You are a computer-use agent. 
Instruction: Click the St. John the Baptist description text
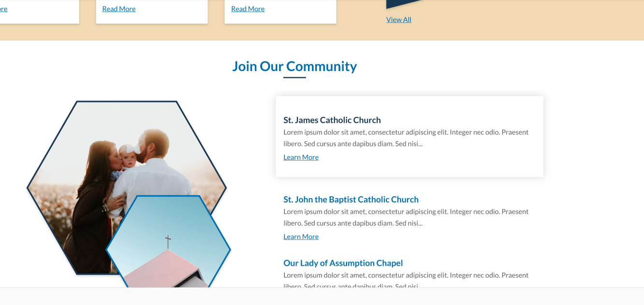pyautogui.click(x=406, y=218)
